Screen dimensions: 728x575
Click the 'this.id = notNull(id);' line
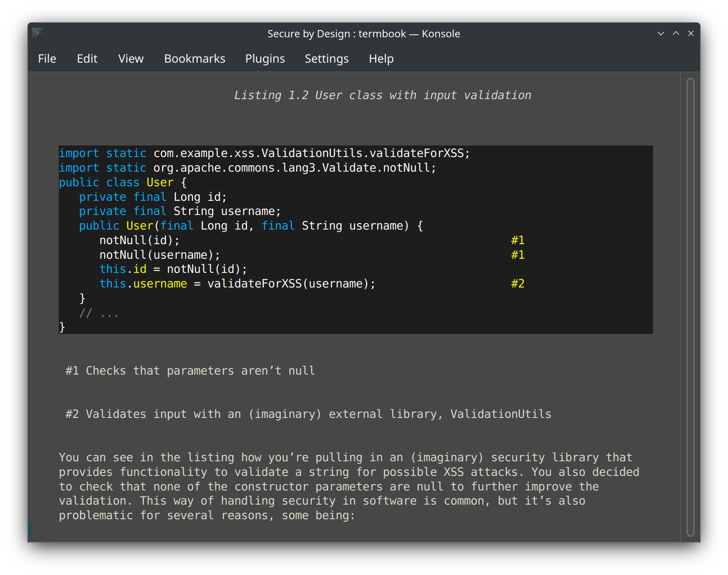(x=173, y=269)
